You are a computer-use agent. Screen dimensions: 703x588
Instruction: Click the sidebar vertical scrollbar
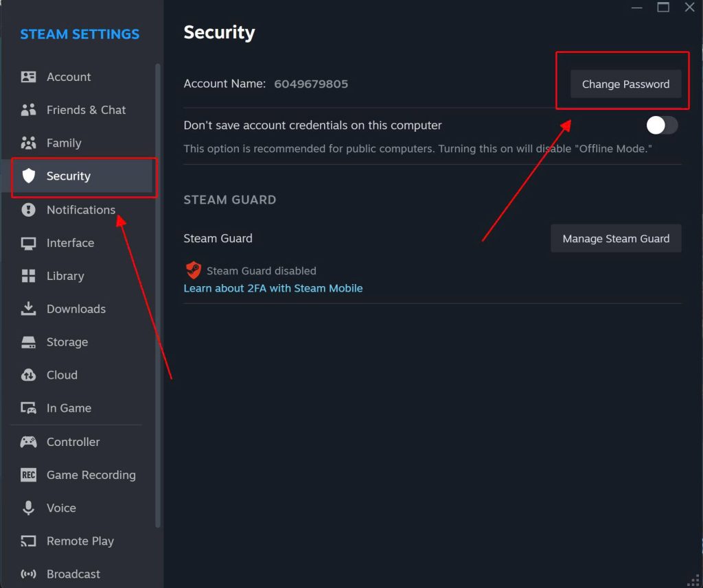pyautogui.click(x=158, y=296)
